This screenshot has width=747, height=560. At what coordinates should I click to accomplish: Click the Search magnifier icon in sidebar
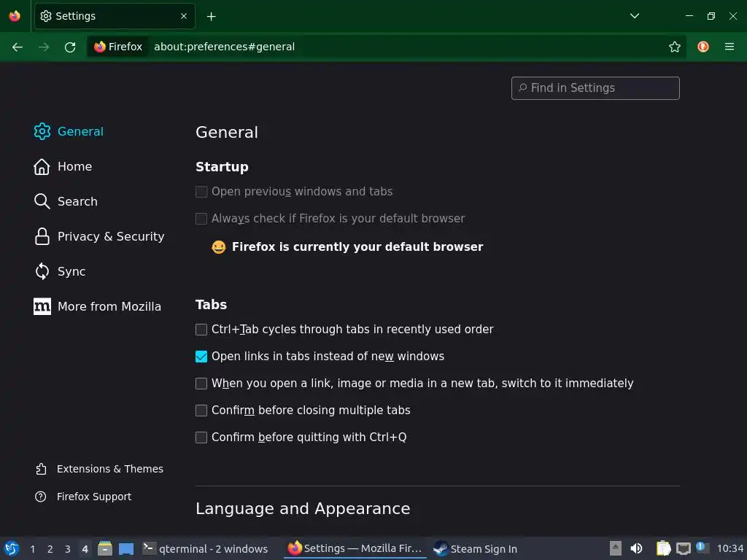coord(42,201)
